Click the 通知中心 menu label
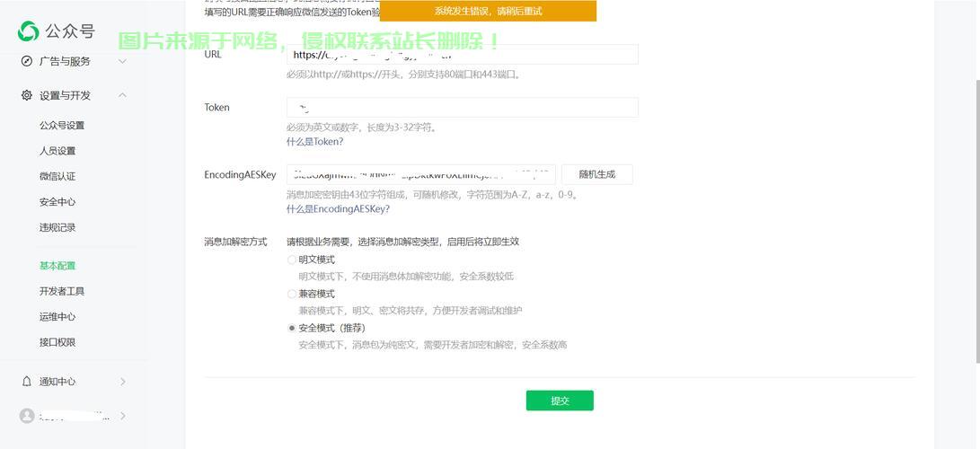The width and height of the screenshot is (980, 449). pyautogui.click(x=57, y=382)
